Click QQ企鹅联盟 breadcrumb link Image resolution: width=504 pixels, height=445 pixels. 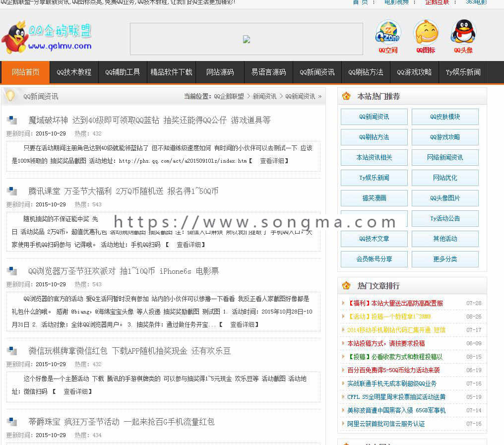pos(229,96)
